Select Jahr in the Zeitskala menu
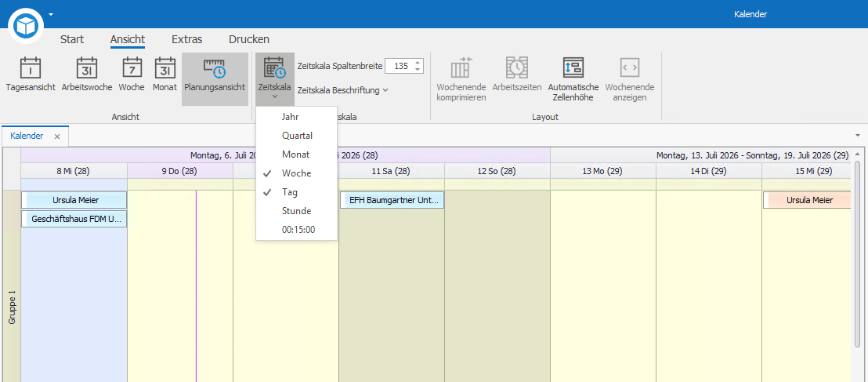This screenshot has height=382, width=868. [x=296, y=116]
